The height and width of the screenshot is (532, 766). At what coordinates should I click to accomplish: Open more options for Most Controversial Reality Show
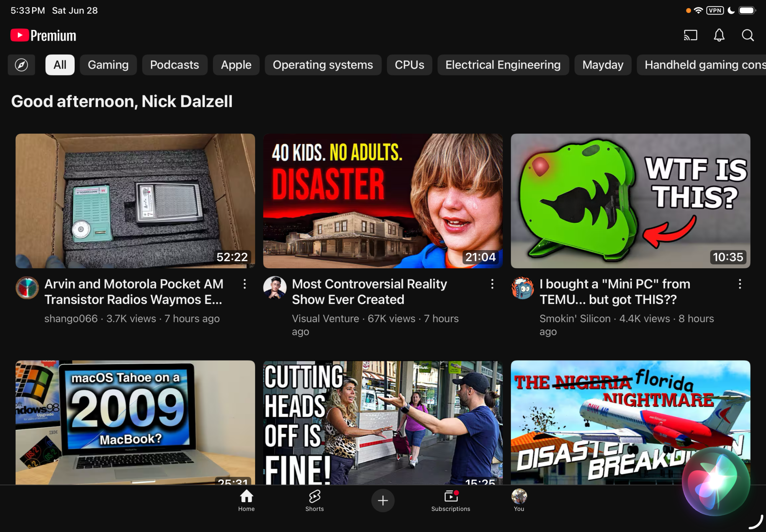492,284
